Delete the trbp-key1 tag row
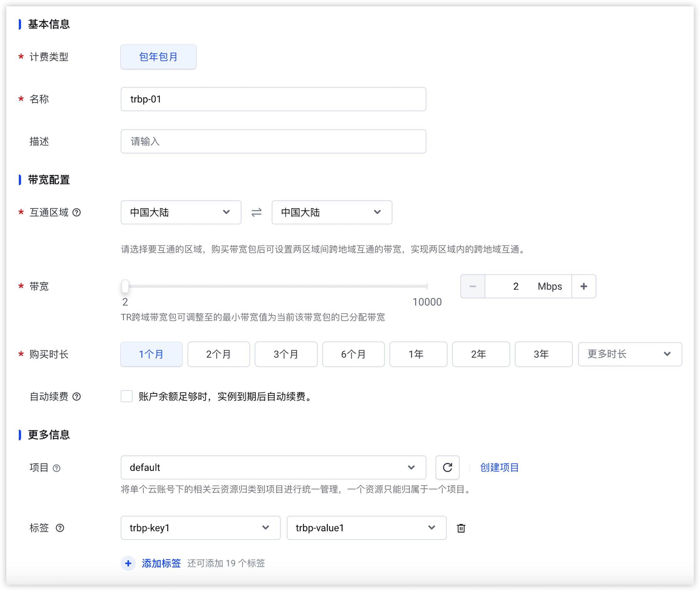The width and height of the screenshot is (700, 591). [x=461, y=528]
